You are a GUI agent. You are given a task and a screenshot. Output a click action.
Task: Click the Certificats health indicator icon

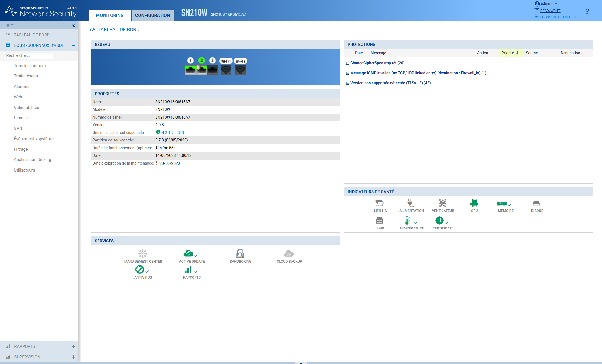[x=440, y=221]
